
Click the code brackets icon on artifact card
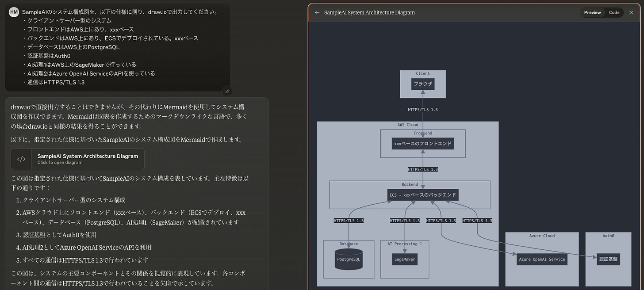coord(21,159)
